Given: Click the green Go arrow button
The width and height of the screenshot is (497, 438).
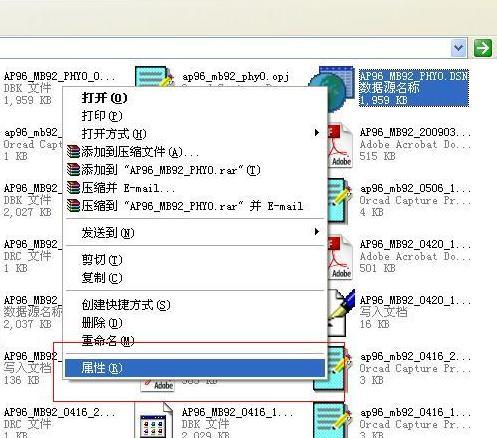Looking at the screenshot, I should coord(483,48).
